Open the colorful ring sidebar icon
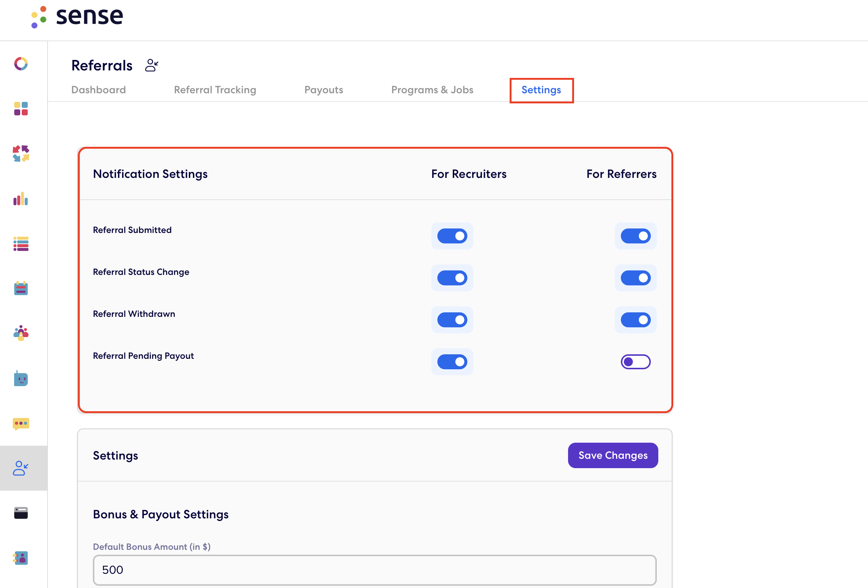868x588 pixels. (21, 64)
